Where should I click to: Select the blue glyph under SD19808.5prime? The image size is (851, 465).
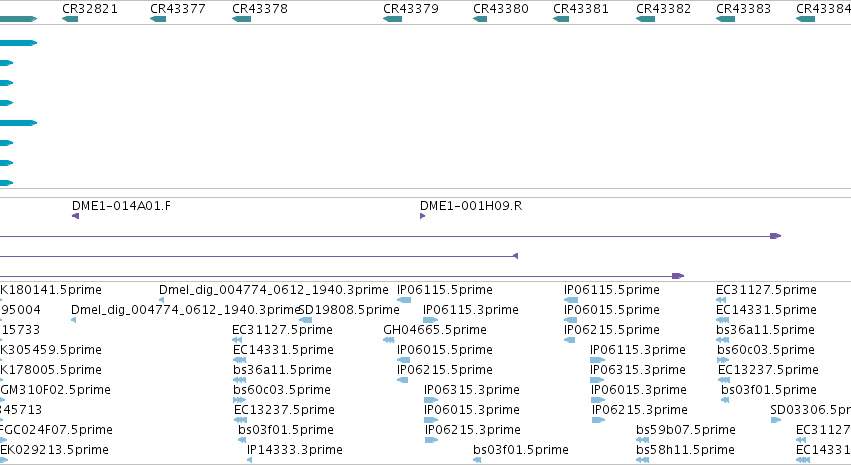click(306, 320)
